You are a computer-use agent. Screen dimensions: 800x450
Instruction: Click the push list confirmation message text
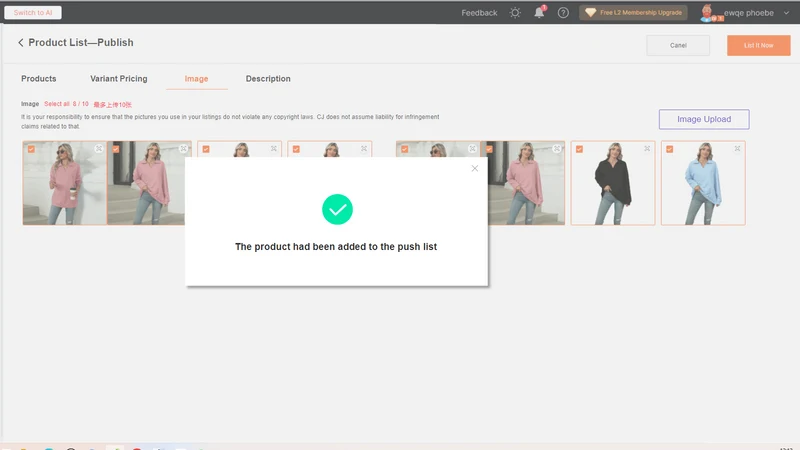click(336, 246)
